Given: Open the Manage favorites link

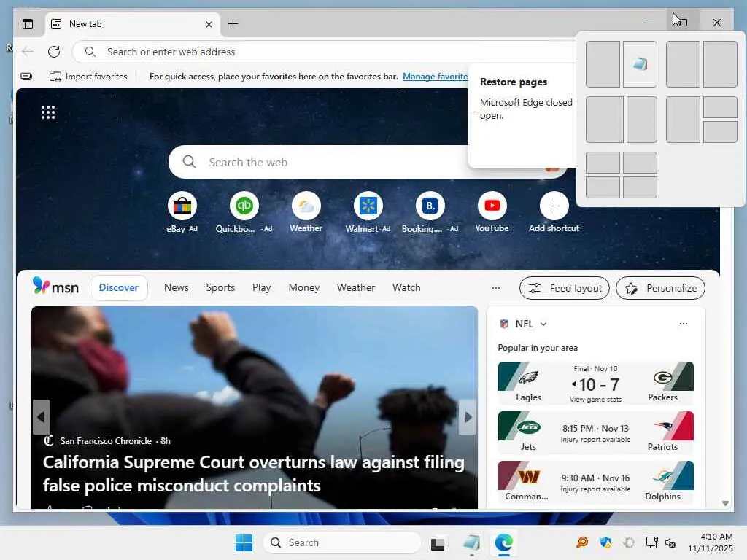Looking at the screenshot, I should [x=435, y=76].
